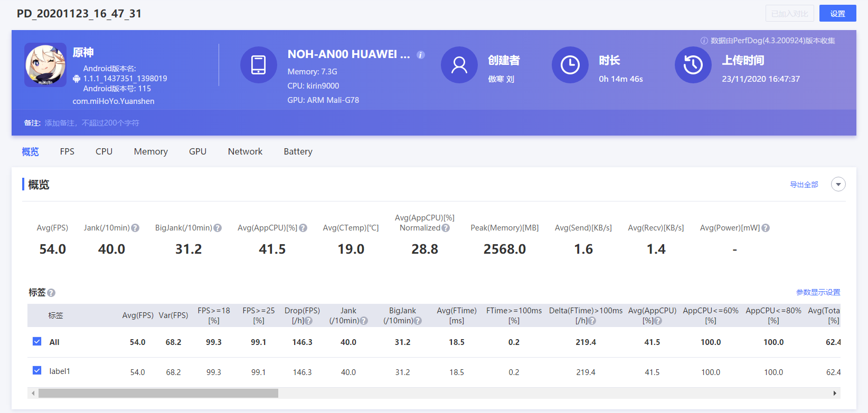Open help icon in Drop(FPS) column header
The width and height of the screenshot is (868, 413).
[x=308, y=321]
